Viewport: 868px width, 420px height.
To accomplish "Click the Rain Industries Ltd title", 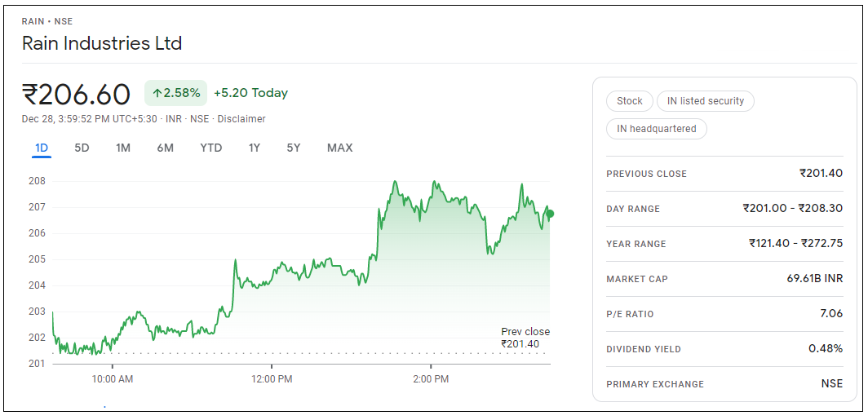I will tap(102, 43).
